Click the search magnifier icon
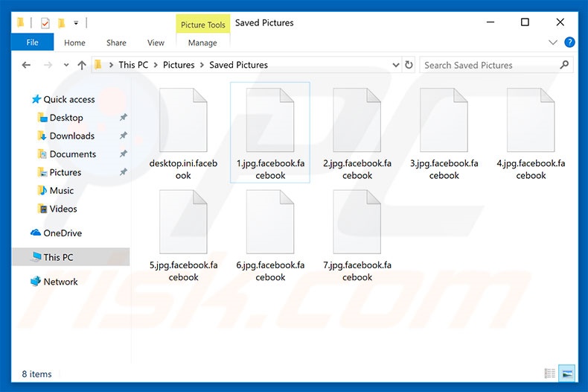 [563, 65]
